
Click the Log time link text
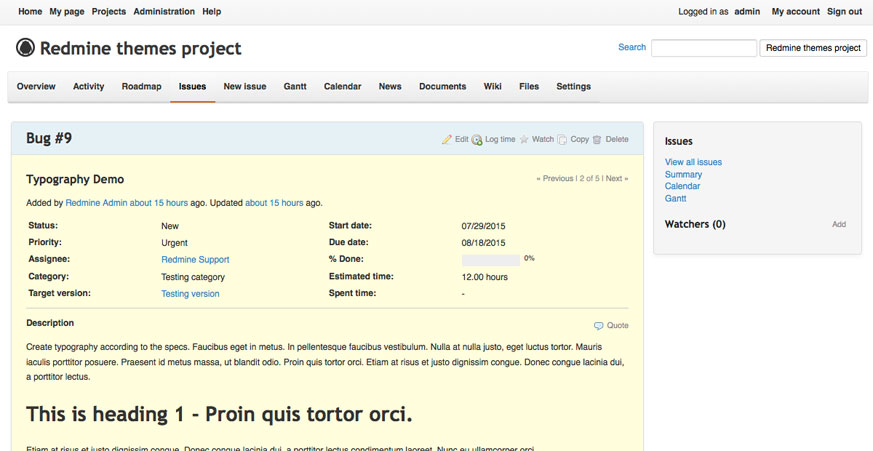[x=500, y=139]
